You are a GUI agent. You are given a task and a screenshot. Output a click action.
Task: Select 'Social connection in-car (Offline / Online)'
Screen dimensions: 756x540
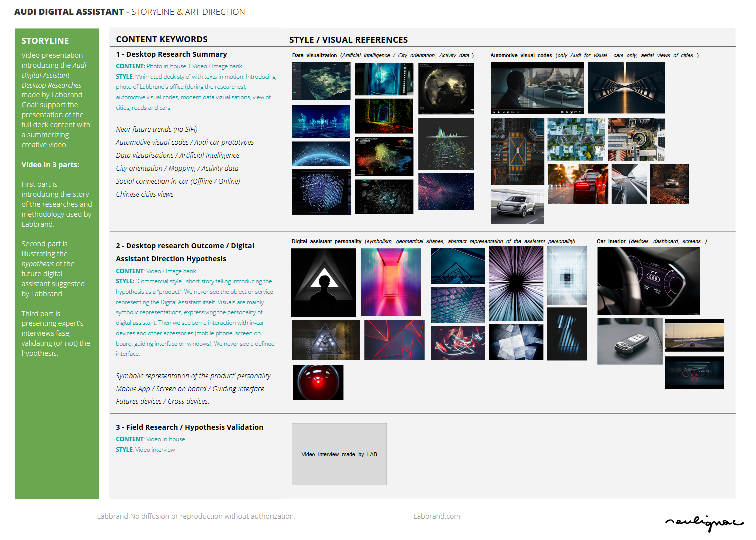click(x=178, y=181)
